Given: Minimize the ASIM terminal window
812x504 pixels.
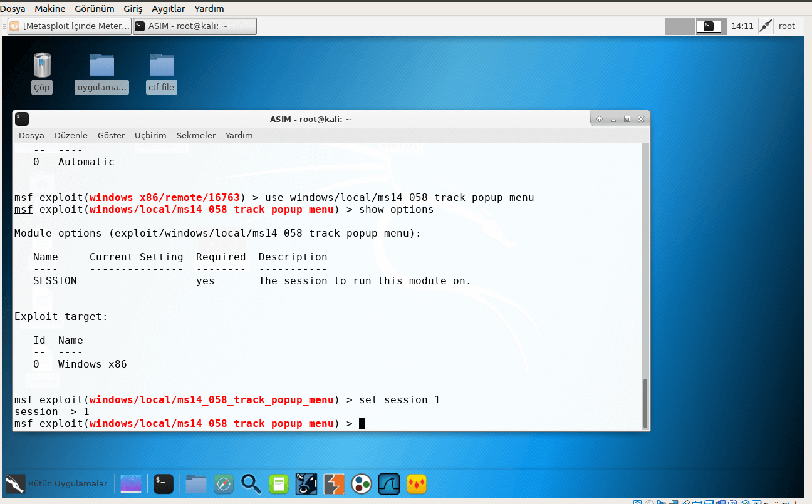Looking at the screenshot, I should pyautogui.click(x=613, y=119).
